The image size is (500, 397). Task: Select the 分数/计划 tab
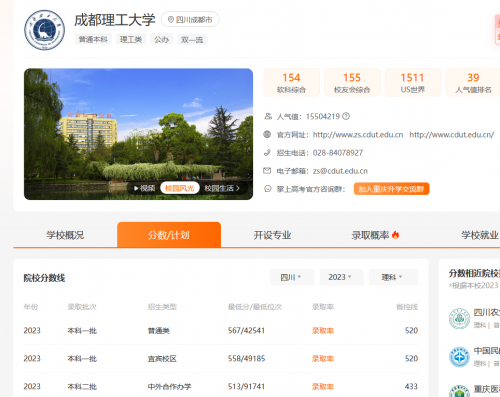tap(169, 235)
